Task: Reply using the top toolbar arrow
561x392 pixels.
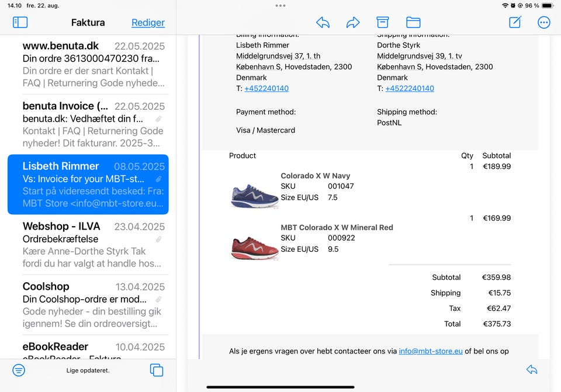Action: click(323, 22)
